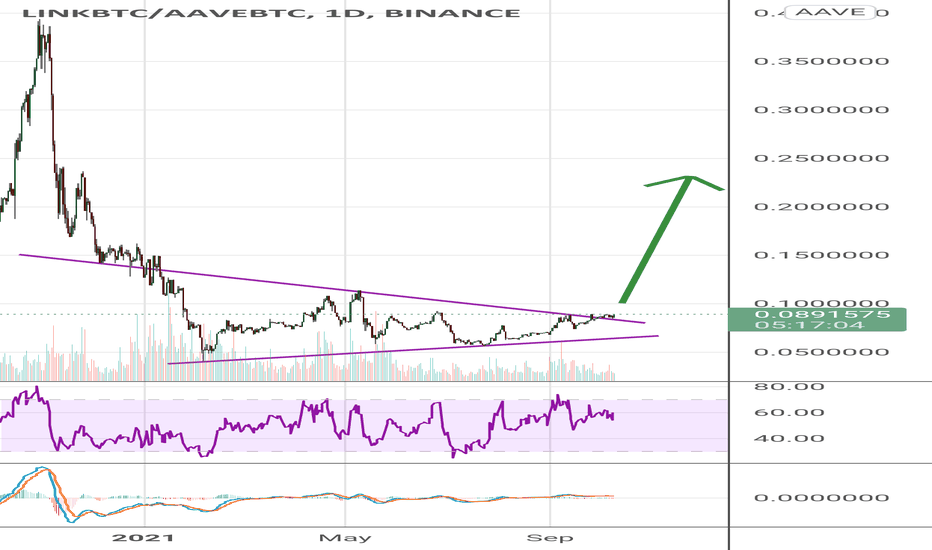Click the countdown timer 05:17:04

(x=809, y=325)
